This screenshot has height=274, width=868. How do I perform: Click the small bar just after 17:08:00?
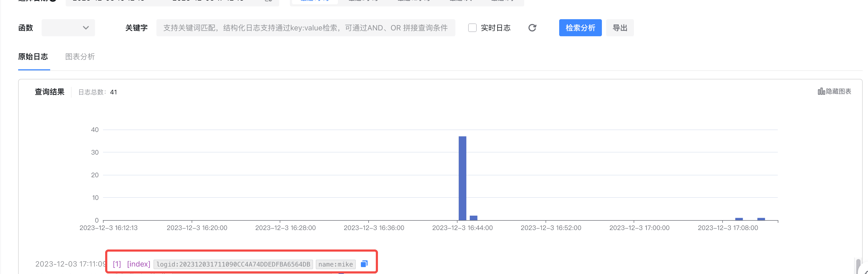739,219
